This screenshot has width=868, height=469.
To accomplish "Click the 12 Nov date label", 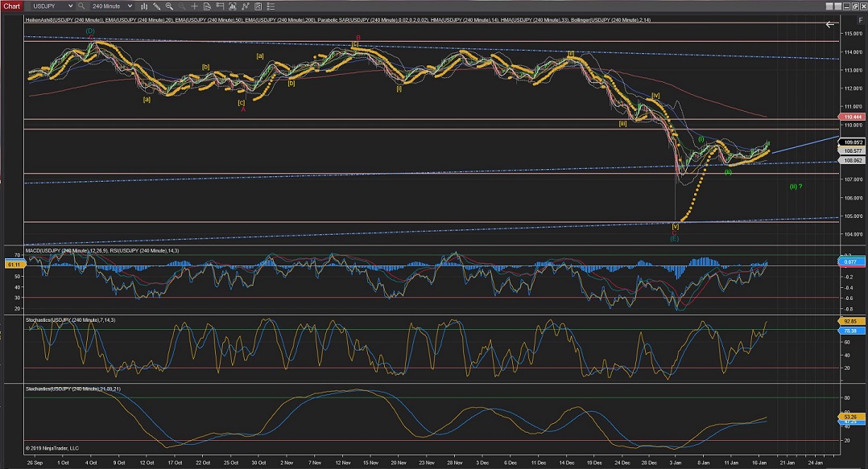I will point(343,463).
